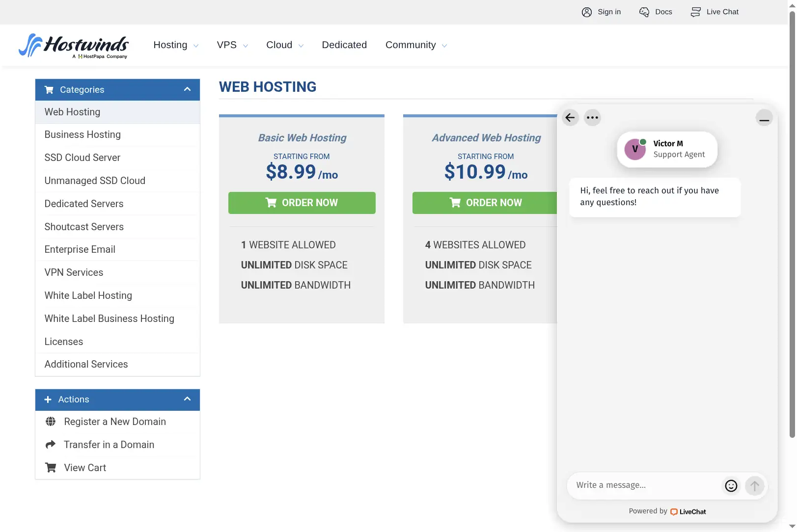This screenshot has height=532, width=797.
Task: Click the $10.99/mo price text
Action: point(486,172)
